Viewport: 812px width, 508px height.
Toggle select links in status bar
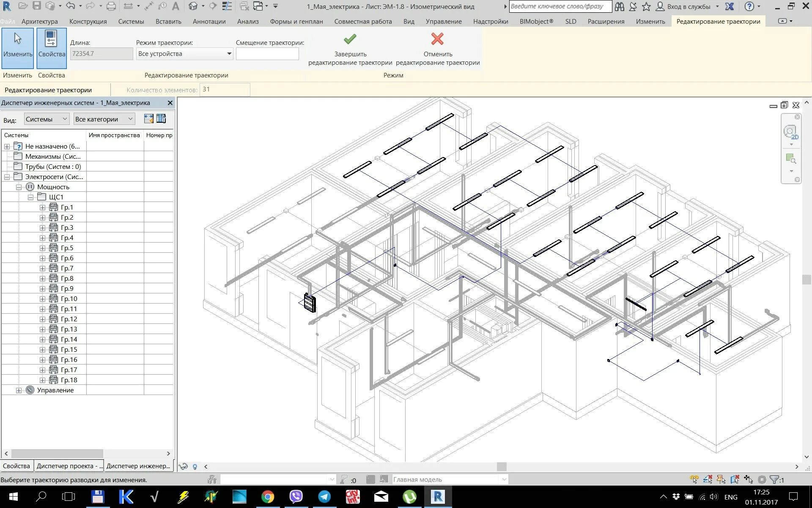click(694, 480)
